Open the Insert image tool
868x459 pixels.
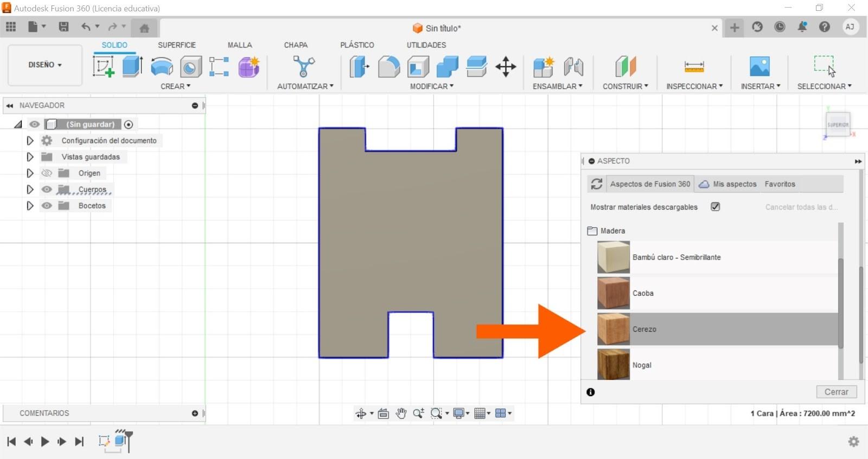tap(759, 67)
